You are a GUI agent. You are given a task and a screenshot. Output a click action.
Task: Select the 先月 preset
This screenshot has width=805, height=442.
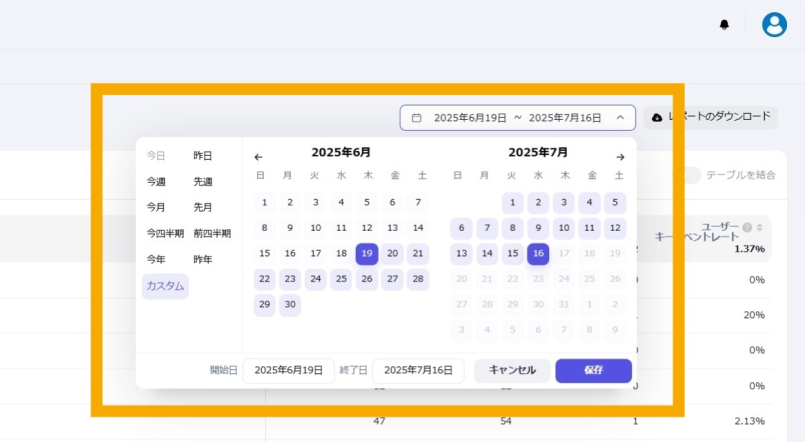pos(203,207)
